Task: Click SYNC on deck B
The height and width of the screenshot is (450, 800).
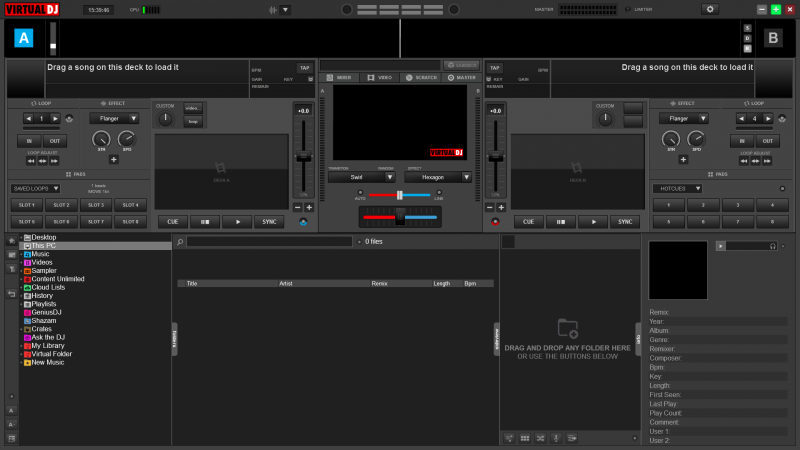Action: tap(625, 222)
